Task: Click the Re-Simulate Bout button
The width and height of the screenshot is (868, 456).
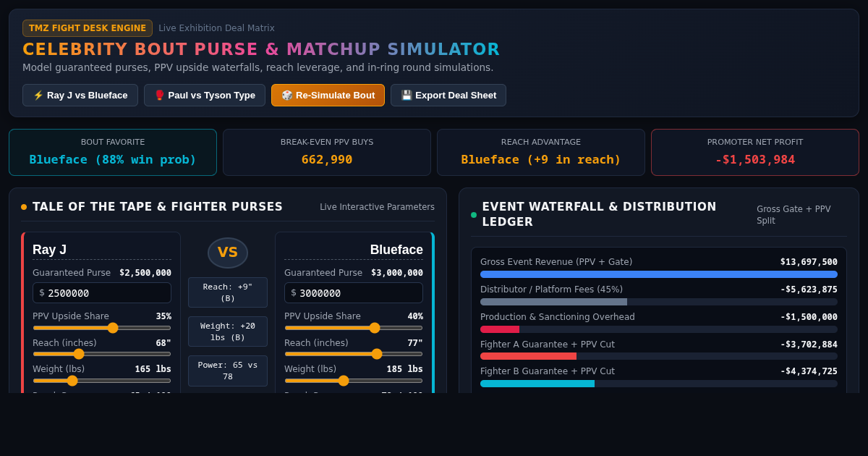Action: tap(328, 95)
